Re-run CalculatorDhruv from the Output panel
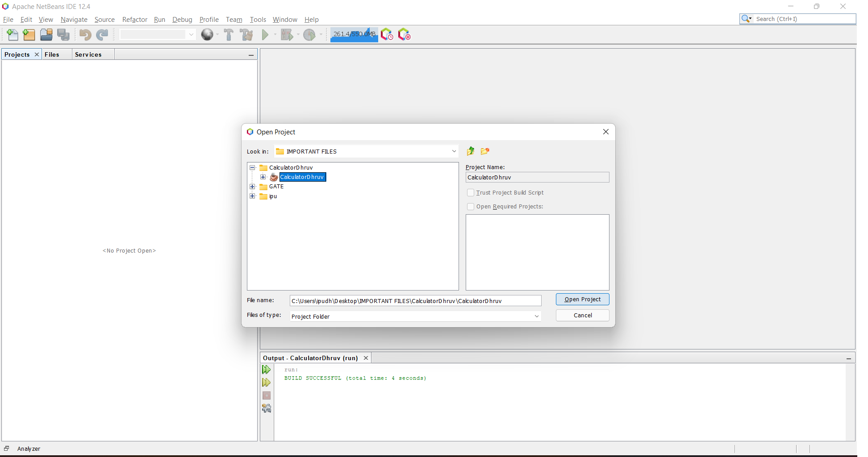Viewport: 868px width, 457px height. pyautogui.click(x=267, y=370)
